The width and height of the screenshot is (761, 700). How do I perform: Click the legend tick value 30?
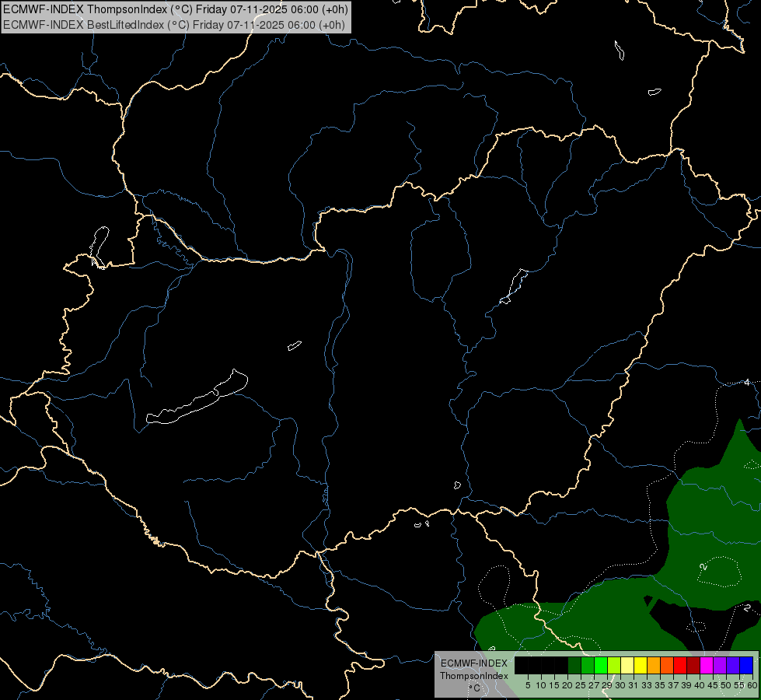point(620,685)
